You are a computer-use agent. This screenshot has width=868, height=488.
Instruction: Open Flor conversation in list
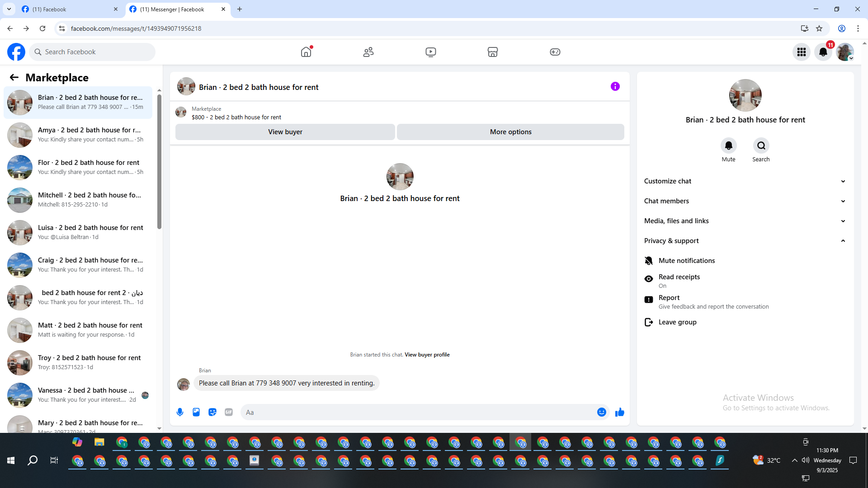pyautogui.click(x=78, y=167)
